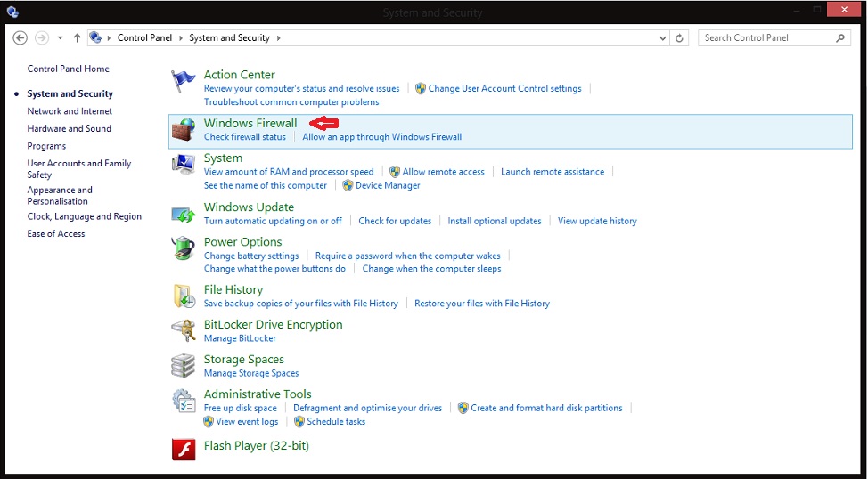Change User Account Control settings

pyautogui.click(x=504, y=88)
